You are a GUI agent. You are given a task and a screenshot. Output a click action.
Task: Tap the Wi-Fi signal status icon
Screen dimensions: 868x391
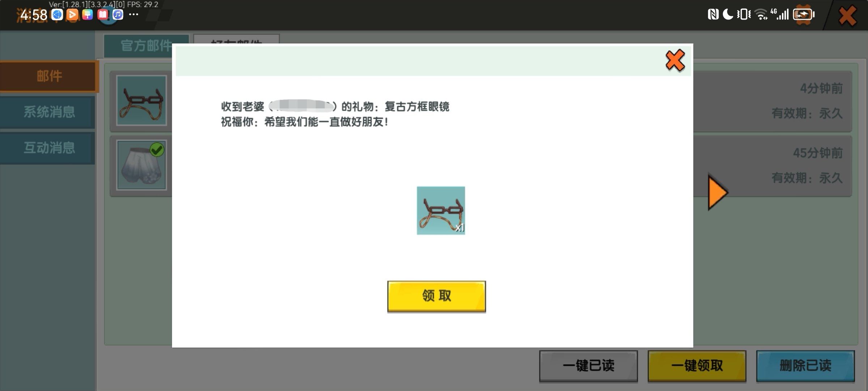[x=761, y=14]
